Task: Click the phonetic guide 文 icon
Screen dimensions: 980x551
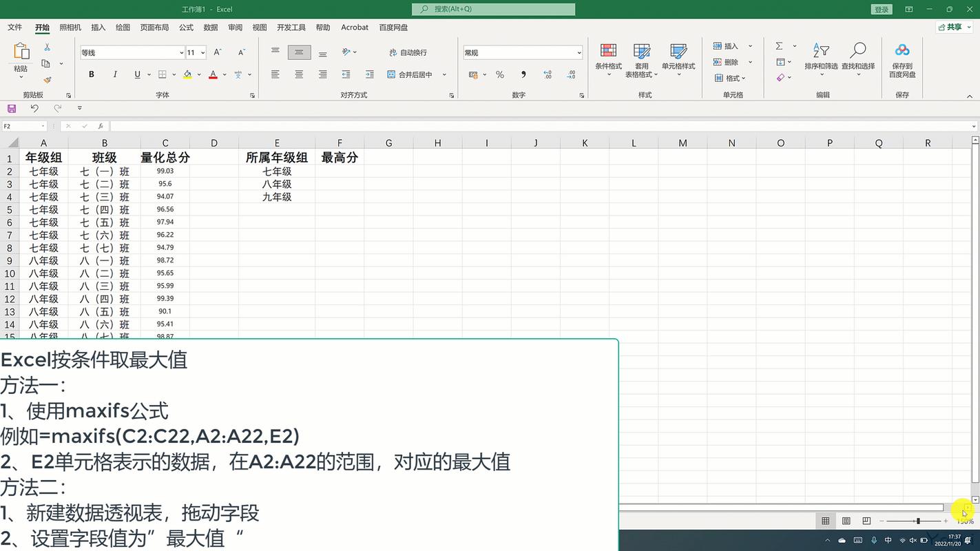Action: [x=238, y=74]
